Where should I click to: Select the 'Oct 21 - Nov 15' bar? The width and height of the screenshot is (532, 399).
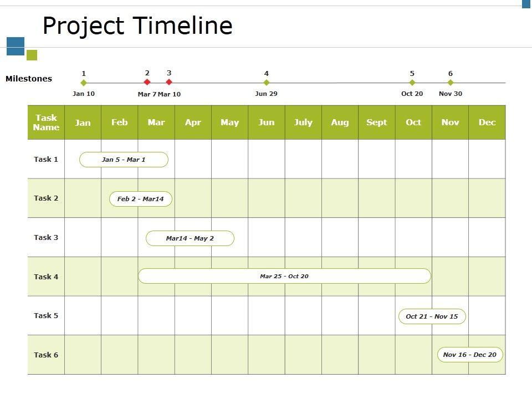point(432,316)
